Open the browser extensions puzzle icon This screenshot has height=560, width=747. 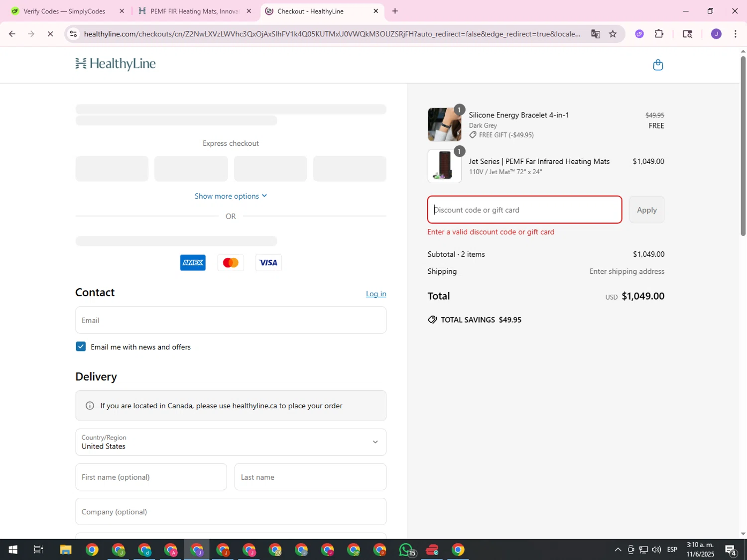[x=659, y=34]
